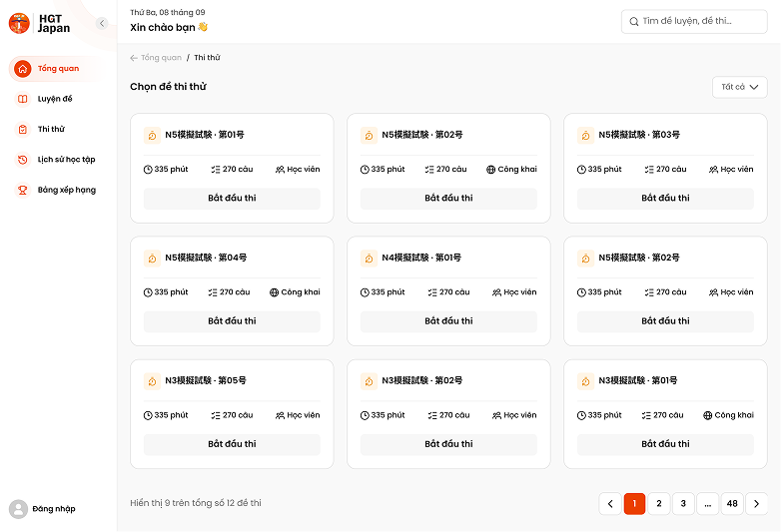Screen dimensions: 781x532
Task: Click Công khai globe icon in N3 第01号 card
Action: pos(708,415)
